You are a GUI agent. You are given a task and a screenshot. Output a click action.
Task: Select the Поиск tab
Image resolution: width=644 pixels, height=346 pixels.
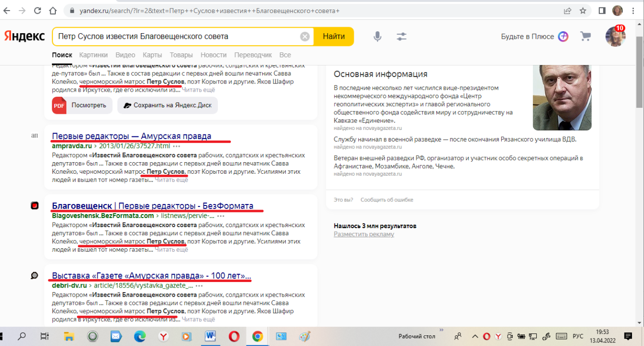point(62,55)
